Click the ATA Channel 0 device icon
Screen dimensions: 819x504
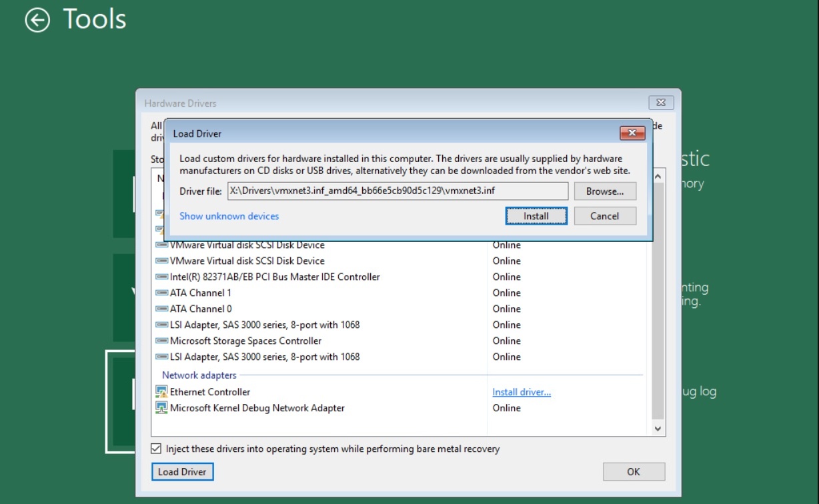[x=161, y=309]
